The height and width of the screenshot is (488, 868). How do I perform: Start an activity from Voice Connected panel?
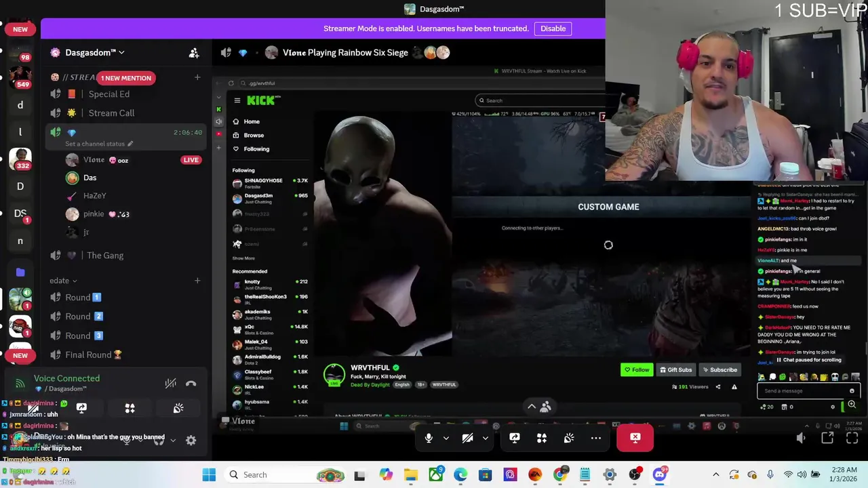click(130, 408)
